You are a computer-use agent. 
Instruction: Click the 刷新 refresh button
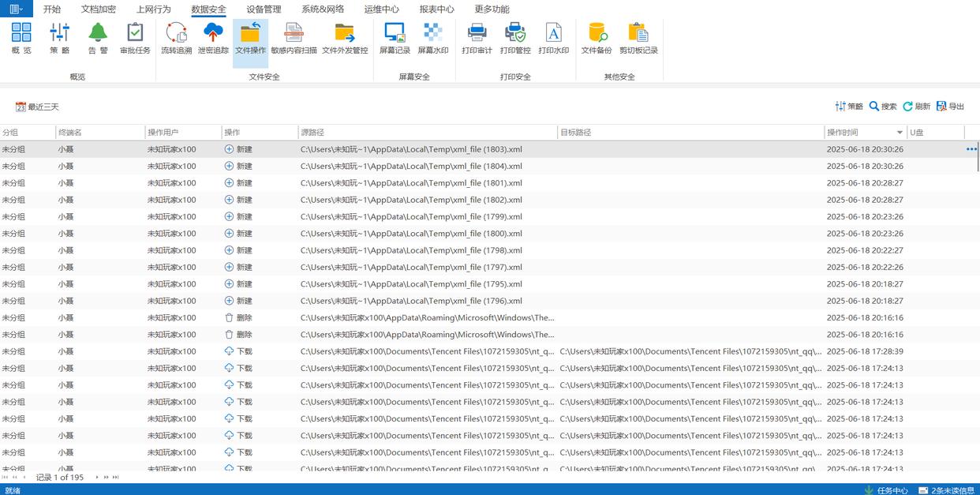(917, 107)
